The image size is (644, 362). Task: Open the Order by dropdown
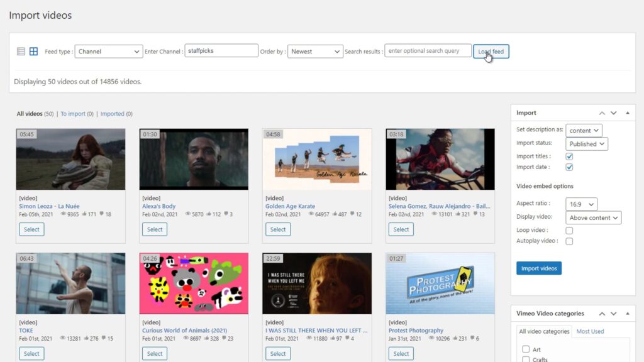coord(314,51)
